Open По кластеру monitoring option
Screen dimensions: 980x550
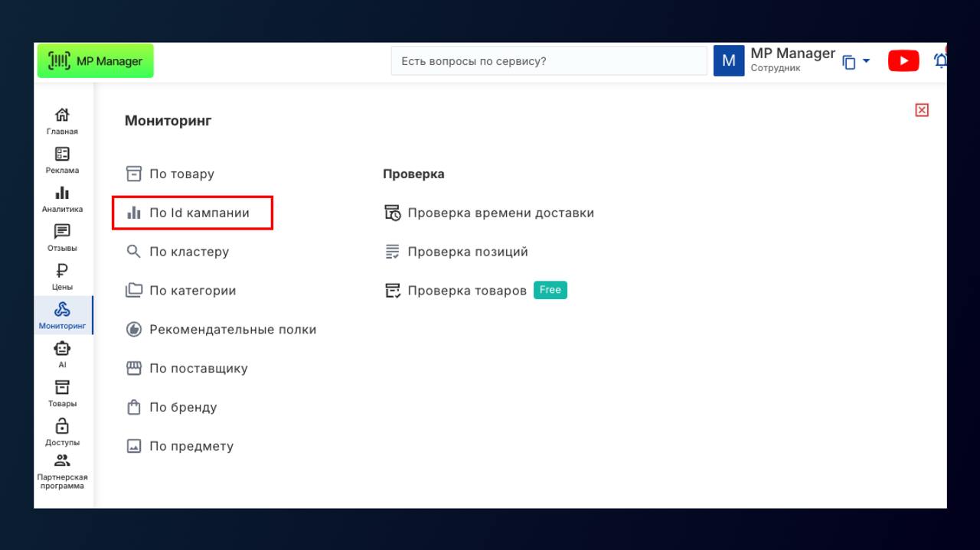188,252
